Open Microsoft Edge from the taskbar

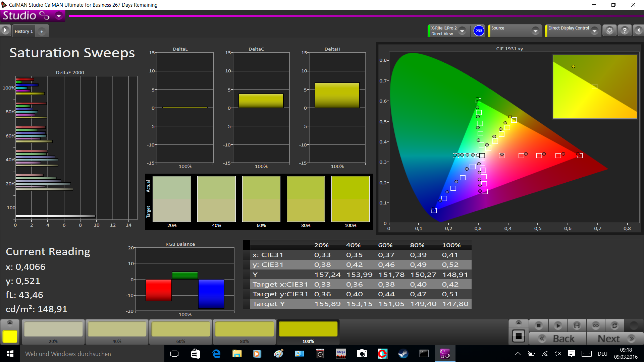[x=216, y=354]
